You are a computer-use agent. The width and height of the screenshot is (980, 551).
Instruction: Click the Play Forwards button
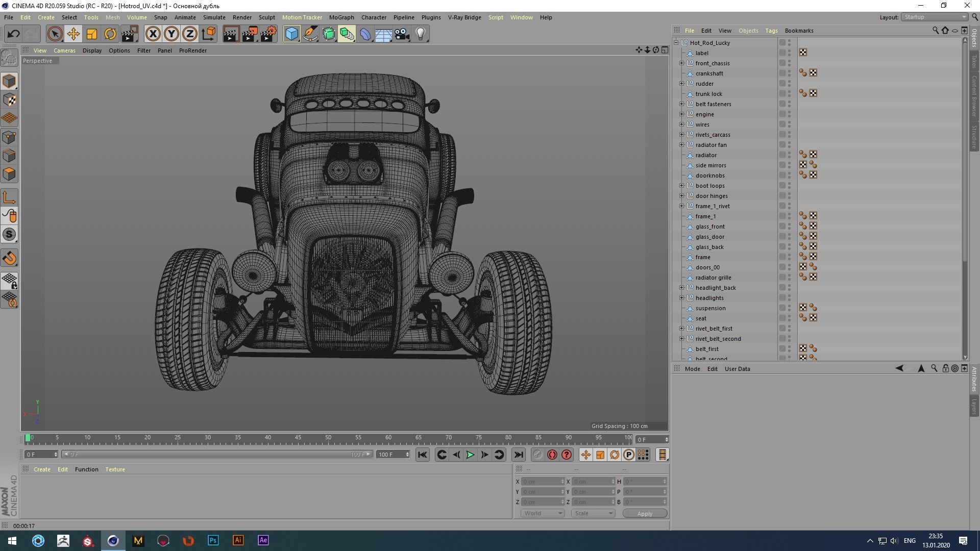[470, 455]
